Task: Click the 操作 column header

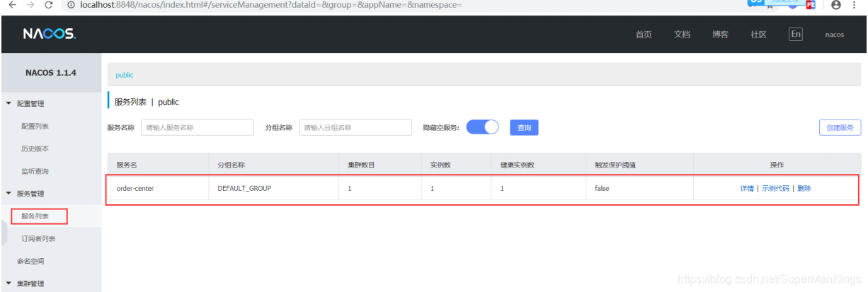Action: [777, 164]
